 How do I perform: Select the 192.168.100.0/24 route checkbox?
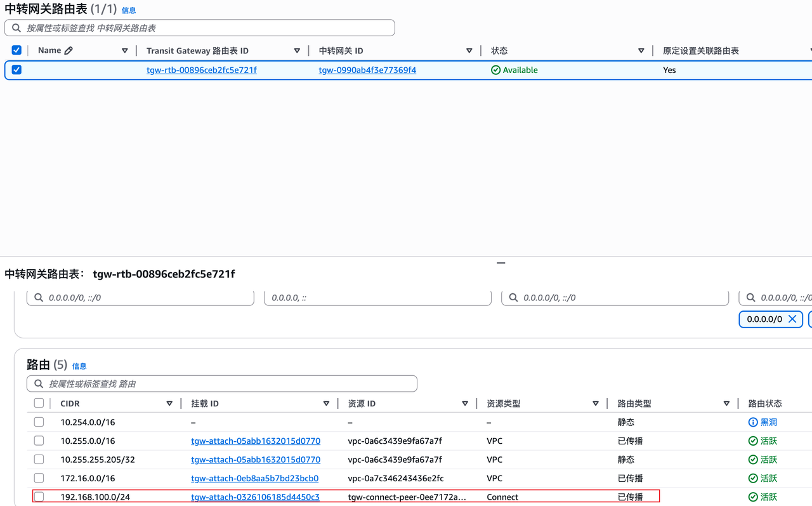pyautogui.click(x=39, y=497)
